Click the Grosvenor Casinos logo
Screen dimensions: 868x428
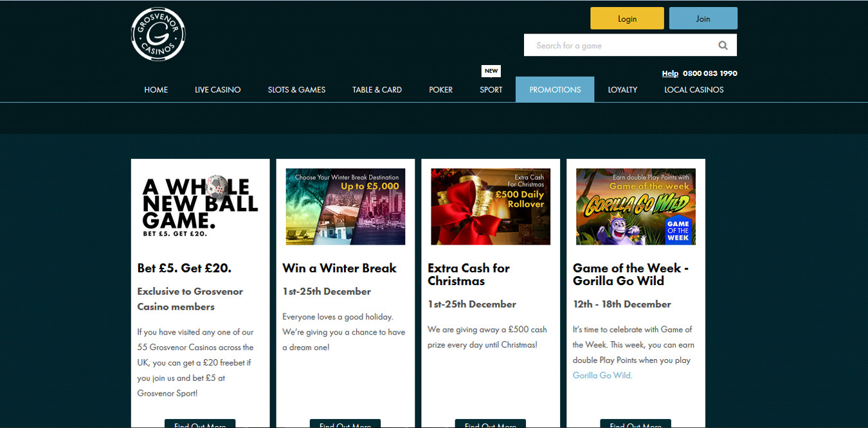(158, 34)
